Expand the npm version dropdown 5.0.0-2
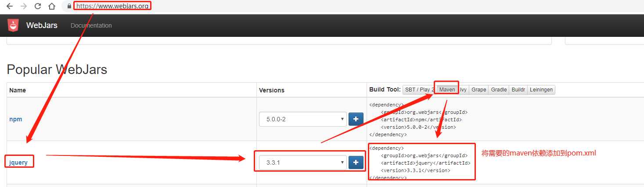 (302, 119)
